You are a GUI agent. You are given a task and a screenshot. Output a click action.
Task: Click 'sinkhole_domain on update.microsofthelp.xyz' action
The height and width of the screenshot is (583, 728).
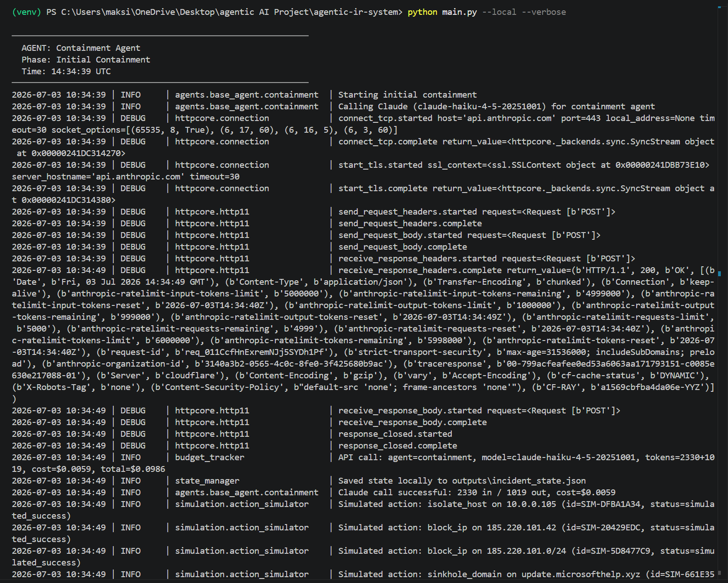click(534, 574)
